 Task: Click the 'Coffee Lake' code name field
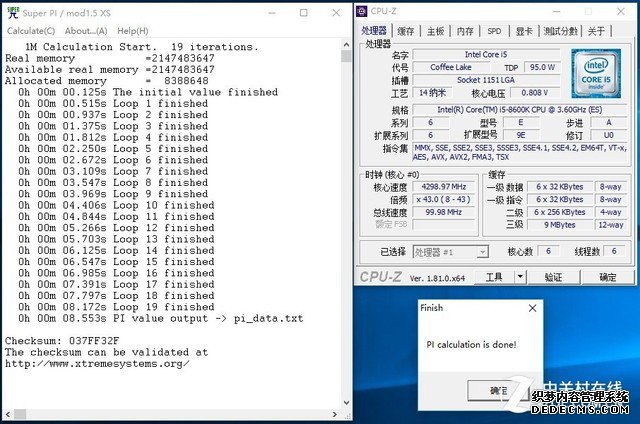[451, 67]
